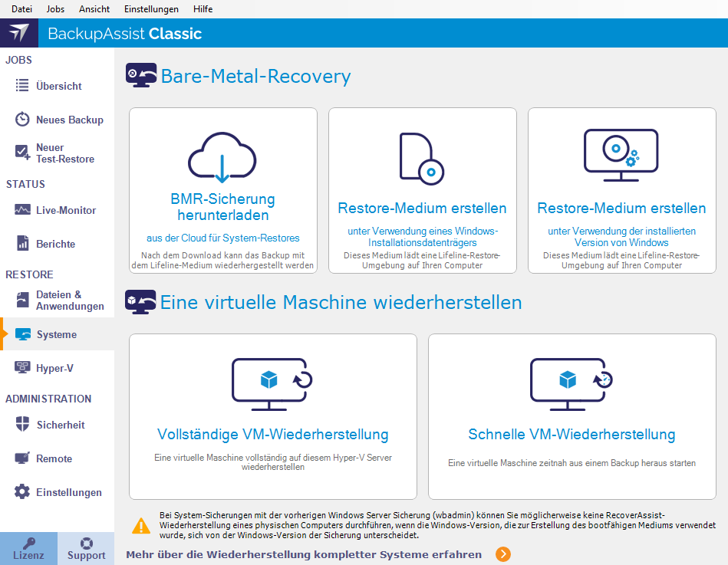Screen dimensions: 728x565
Task: Select the Remote screen icon
Action: click(x=23, y=458)
